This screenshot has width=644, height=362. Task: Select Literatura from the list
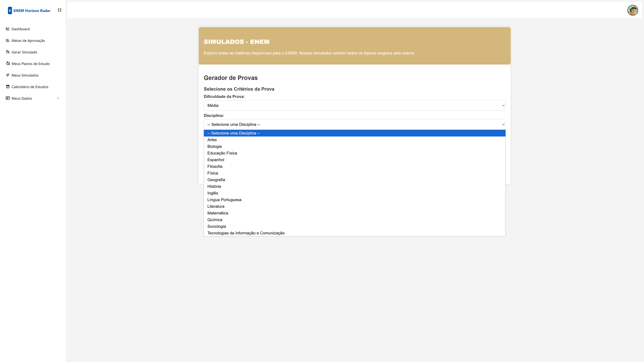pyautogui.click(x=354, y=206)
